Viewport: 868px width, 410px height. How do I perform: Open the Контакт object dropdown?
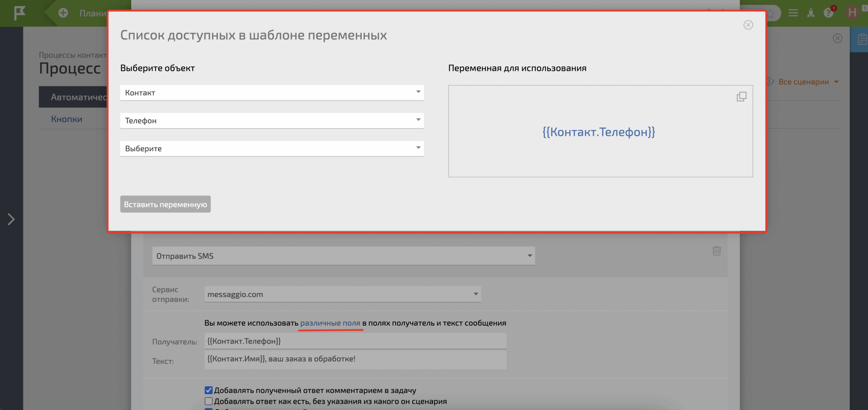(272, 93)
